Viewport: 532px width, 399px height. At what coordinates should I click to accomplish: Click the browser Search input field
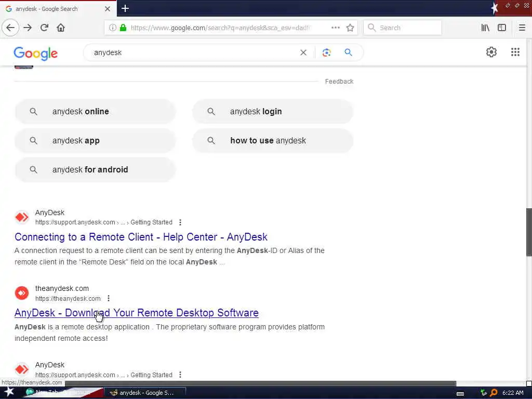point(403,28)
